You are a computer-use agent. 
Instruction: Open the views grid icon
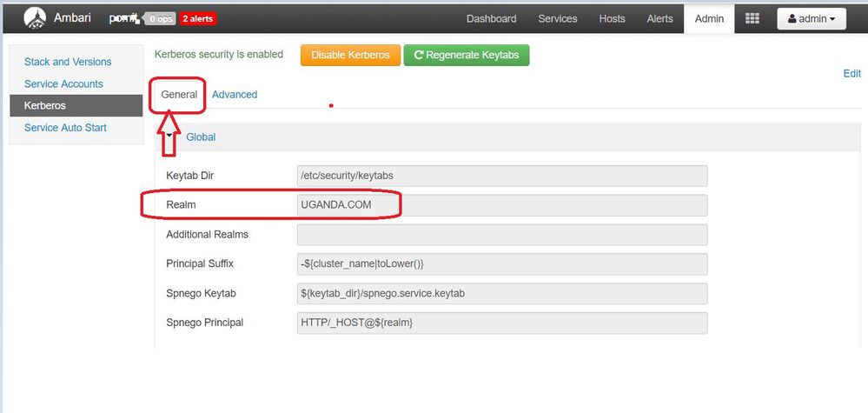point(752,18)
